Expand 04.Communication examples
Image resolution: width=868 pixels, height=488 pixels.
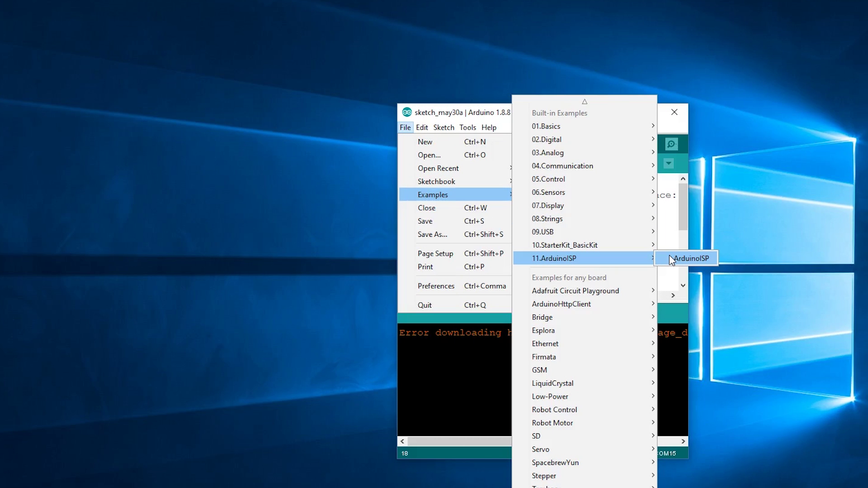(585, 166)
